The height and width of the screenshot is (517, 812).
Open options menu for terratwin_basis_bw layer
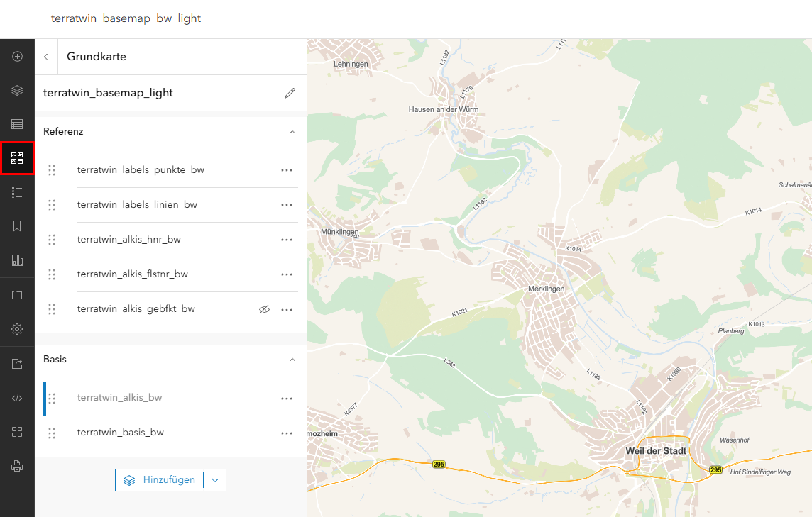pos(287,433)
